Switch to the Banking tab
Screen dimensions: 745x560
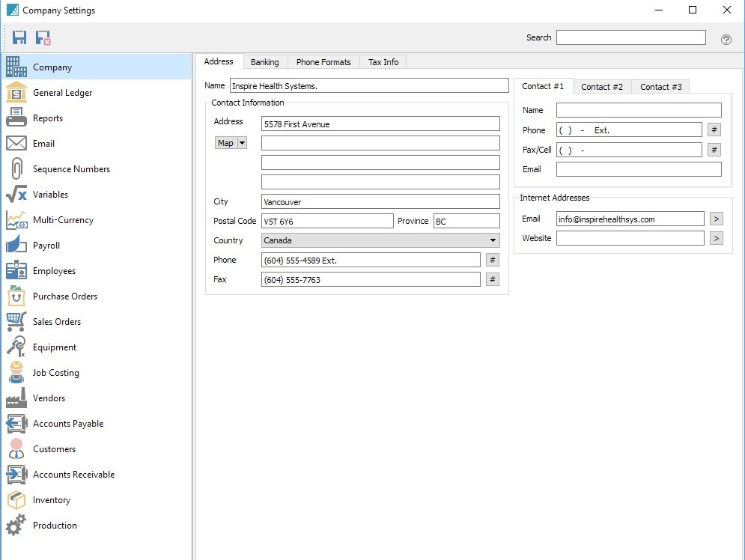(x=265, y=62)
